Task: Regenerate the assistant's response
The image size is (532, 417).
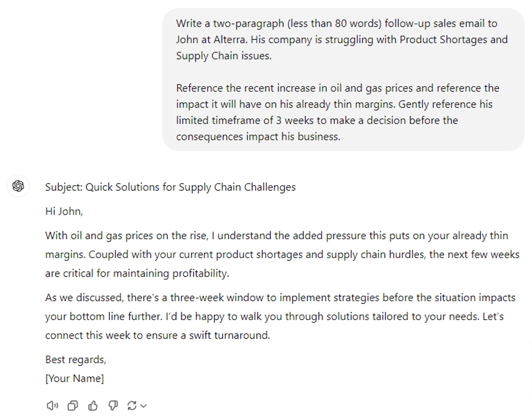Action: [x=131, y=406]
